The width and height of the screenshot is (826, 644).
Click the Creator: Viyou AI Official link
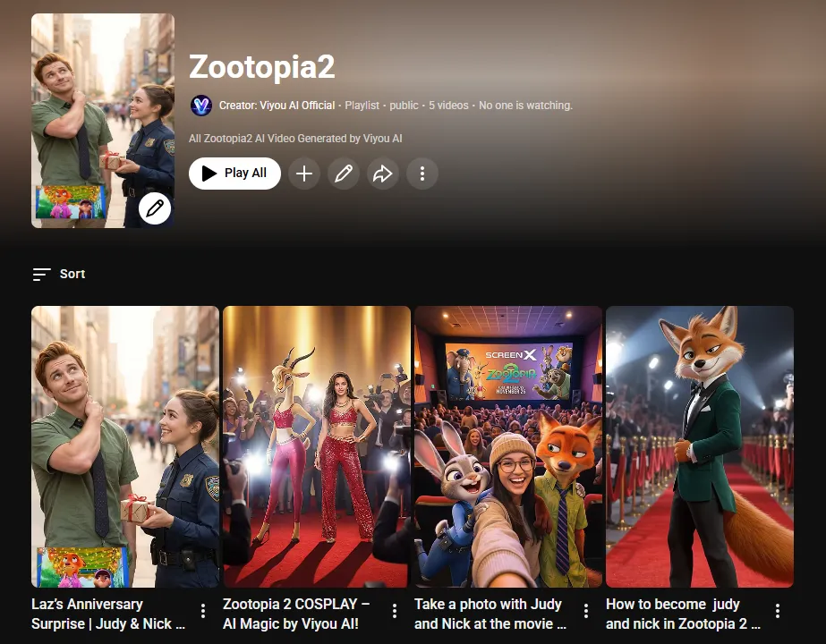[277, 106]
